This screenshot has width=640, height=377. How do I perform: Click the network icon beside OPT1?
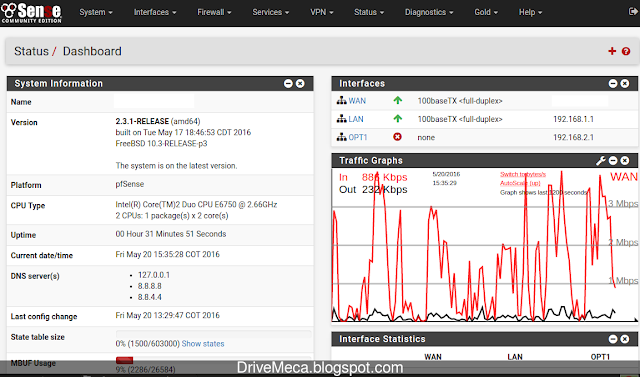pyautogui.click(x=342, y=137)
